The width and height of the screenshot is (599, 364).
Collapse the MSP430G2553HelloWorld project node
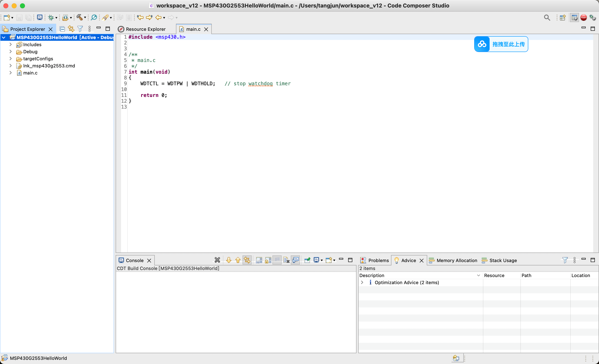click(4, 37)
